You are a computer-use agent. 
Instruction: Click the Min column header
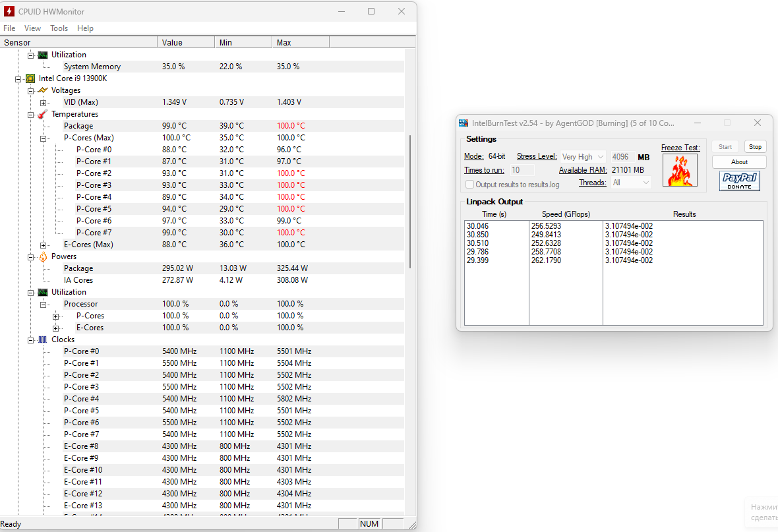[x=244, y=43]
